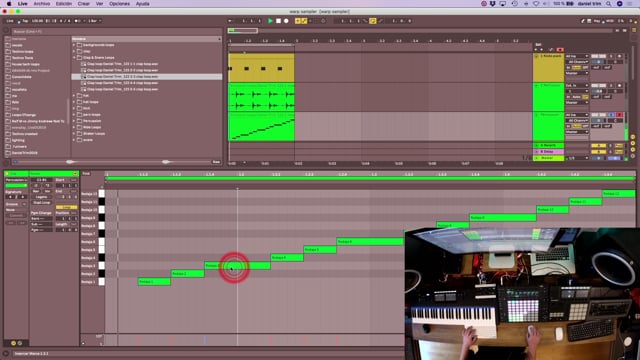Open 'Master' output dropdown on Kicks track
Screen dimensions: 640x360
coord(577,73)
